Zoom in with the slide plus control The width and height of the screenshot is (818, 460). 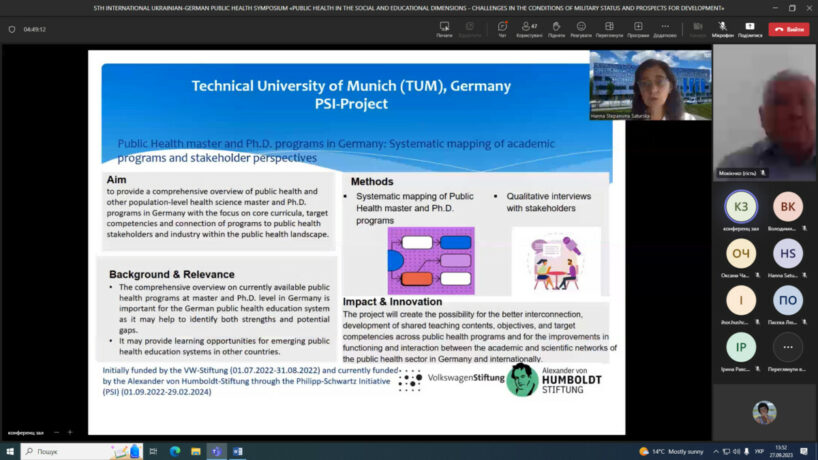click(70, 432)
